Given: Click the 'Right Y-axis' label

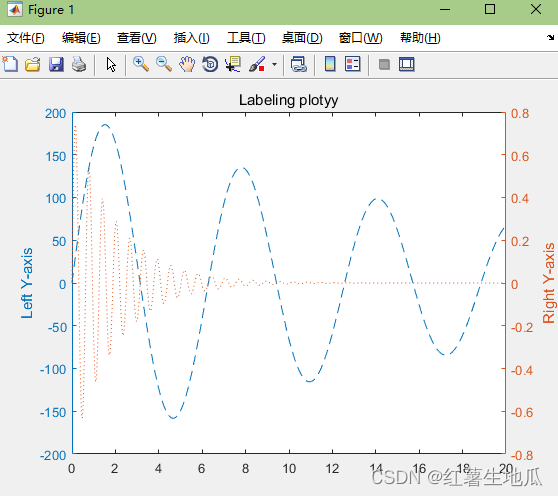Looking at the screenshot, I should [x=549, y=283].
